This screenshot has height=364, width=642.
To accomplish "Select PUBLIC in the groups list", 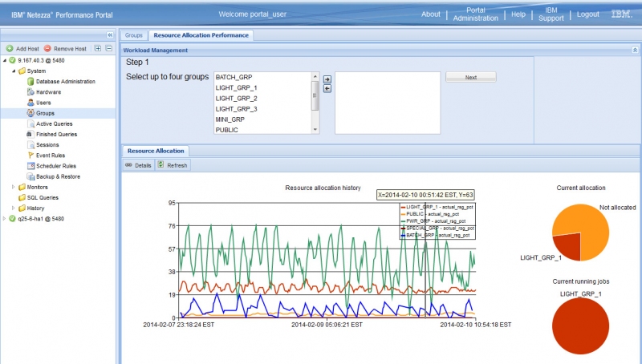I will [262, 130].
